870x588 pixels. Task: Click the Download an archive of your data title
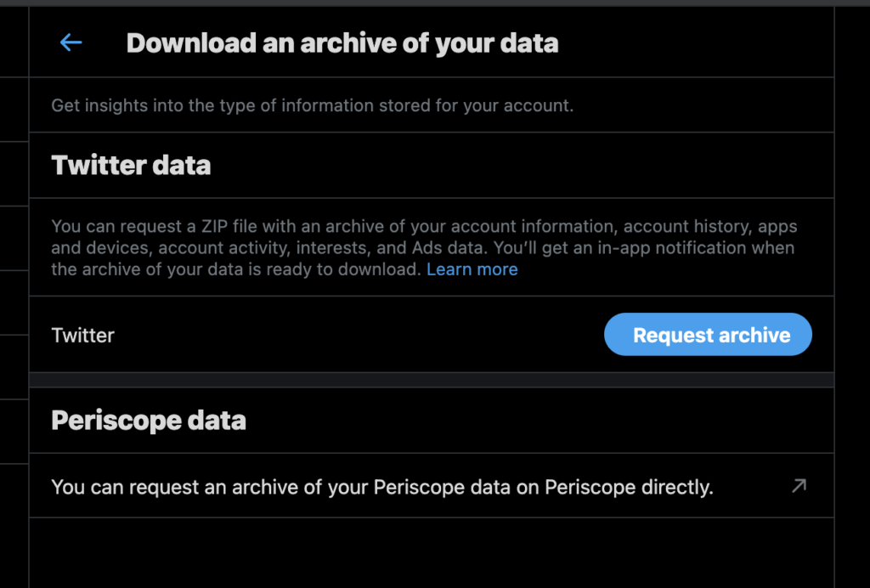342,42
